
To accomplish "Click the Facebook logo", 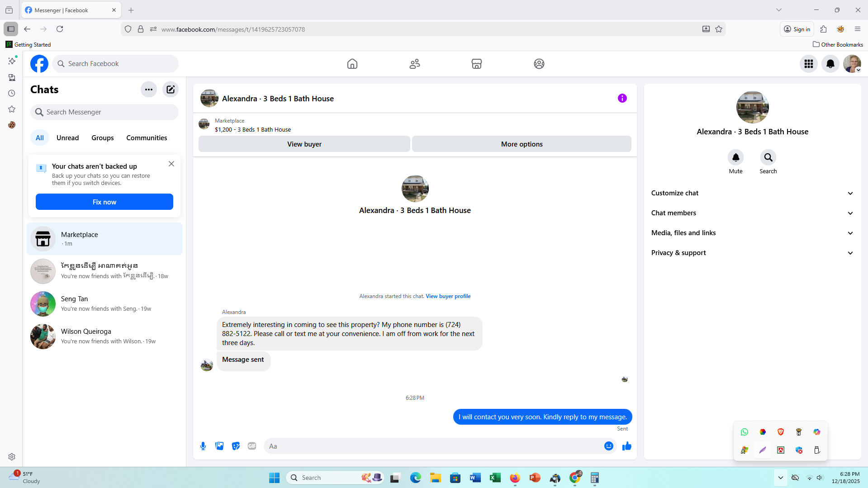I will [x=39, y=64].
